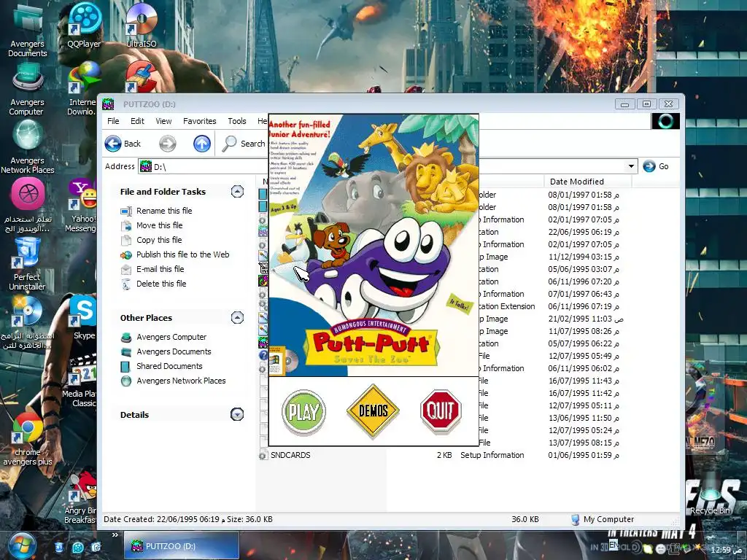Open Internet Download Manager desktop icon
The height and width of the screenshot is (560, 747).
[83, 89]
